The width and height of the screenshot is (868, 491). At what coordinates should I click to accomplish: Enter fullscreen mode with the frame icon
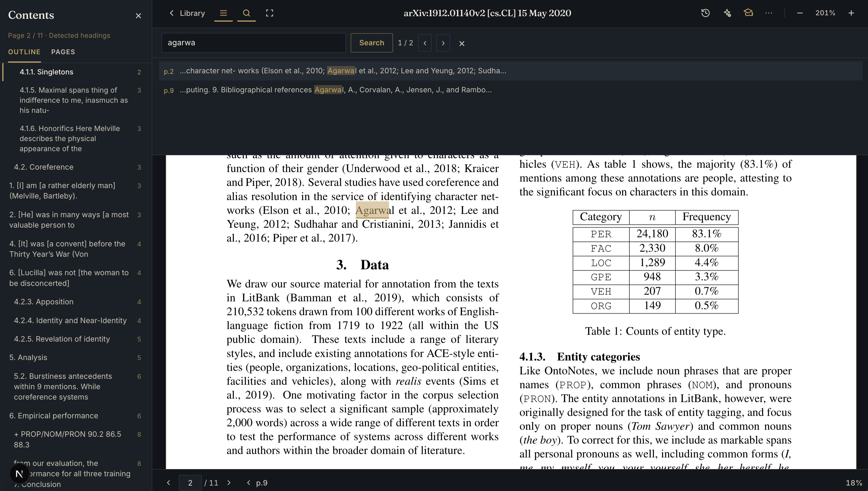click(269, 13)
